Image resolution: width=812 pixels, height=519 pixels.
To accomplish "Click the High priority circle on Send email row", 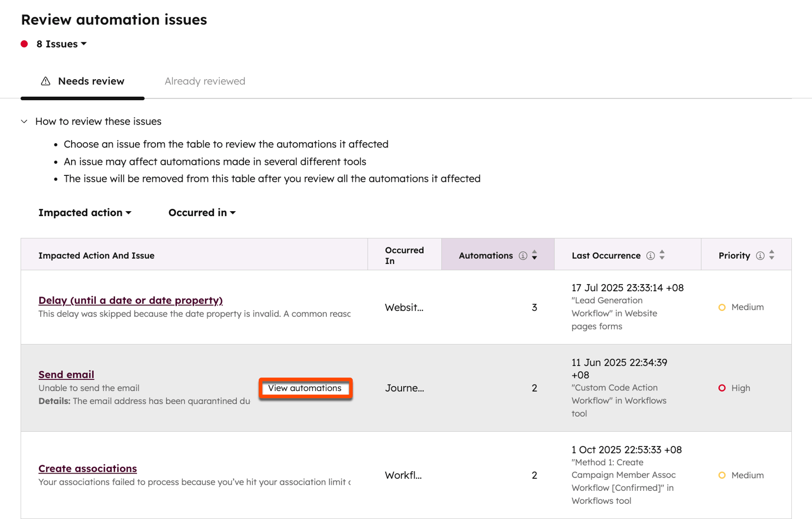I will point(722,388).
